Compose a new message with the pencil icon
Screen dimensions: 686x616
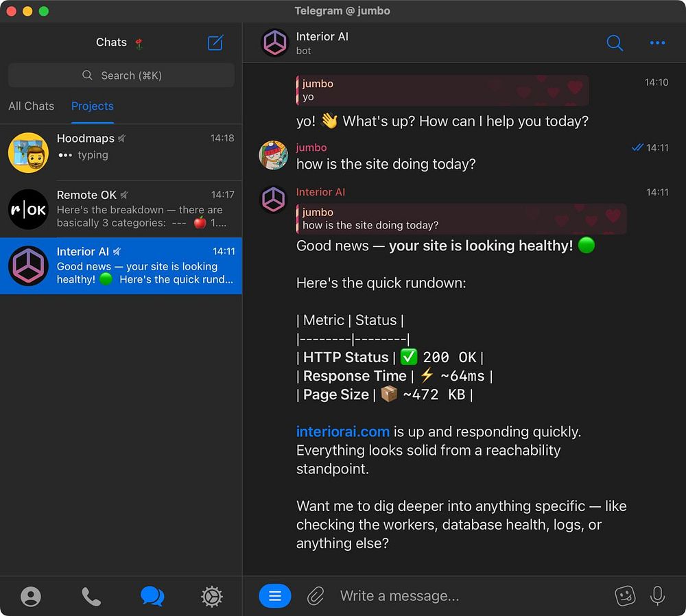pyautogui.click(x=215, y=43)
